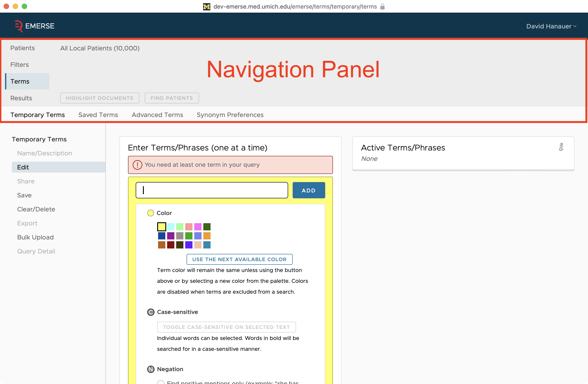Open the David Hanauer user menu
This screenshot has width=588, height=384.
(551, 26)
